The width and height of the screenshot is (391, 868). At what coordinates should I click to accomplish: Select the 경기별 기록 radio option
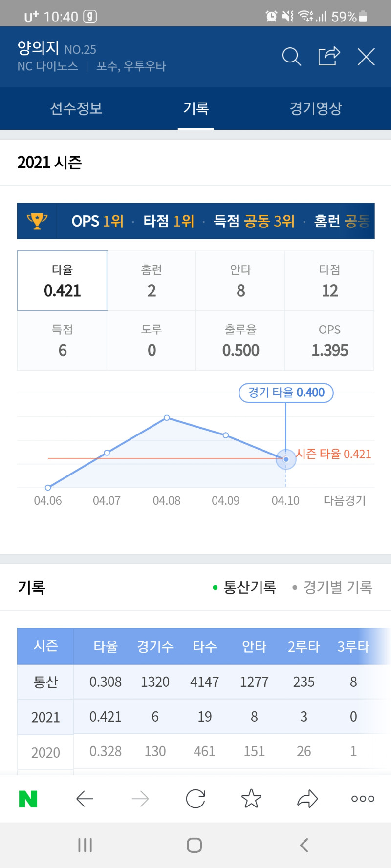coord(332,587)
